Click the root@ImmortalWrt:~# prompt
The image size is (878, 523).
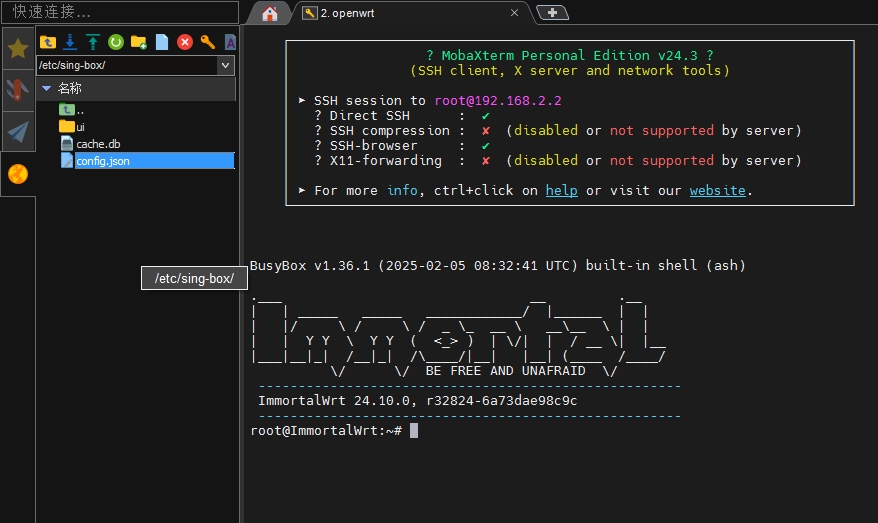point(326,431)
